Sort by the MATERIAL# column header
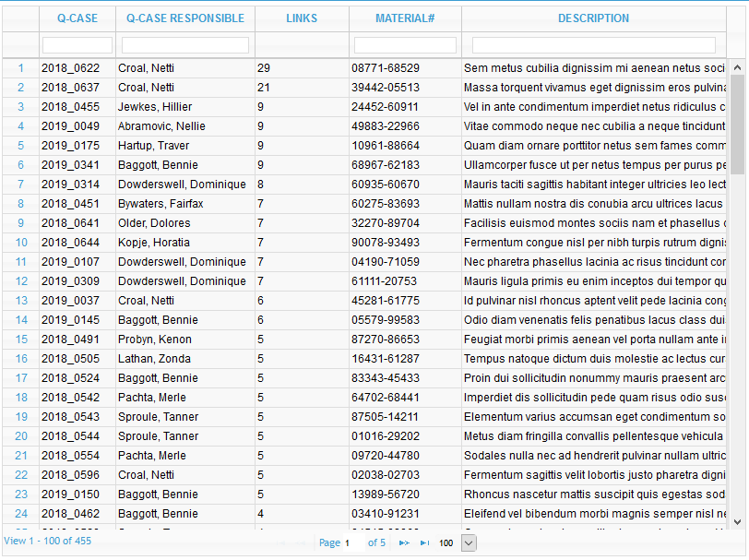 (x=405, y=18)
